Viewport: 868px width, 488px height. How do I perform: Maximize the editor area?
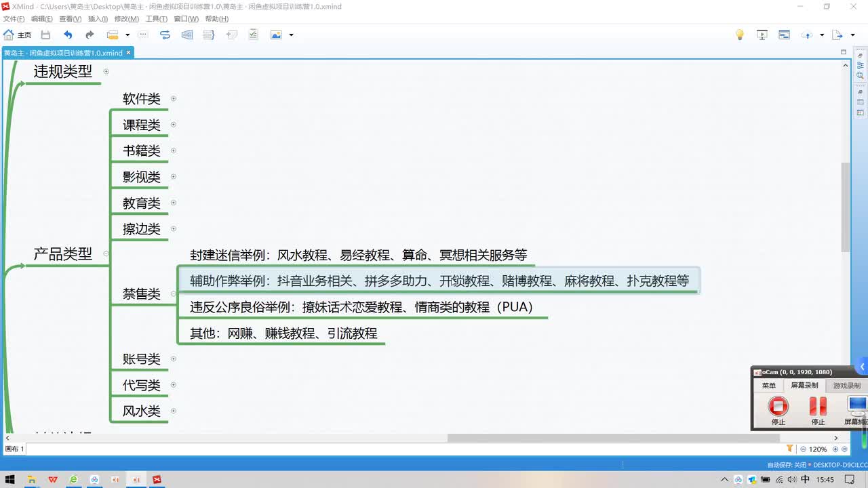pyautogui.click(x=844, y=52)
